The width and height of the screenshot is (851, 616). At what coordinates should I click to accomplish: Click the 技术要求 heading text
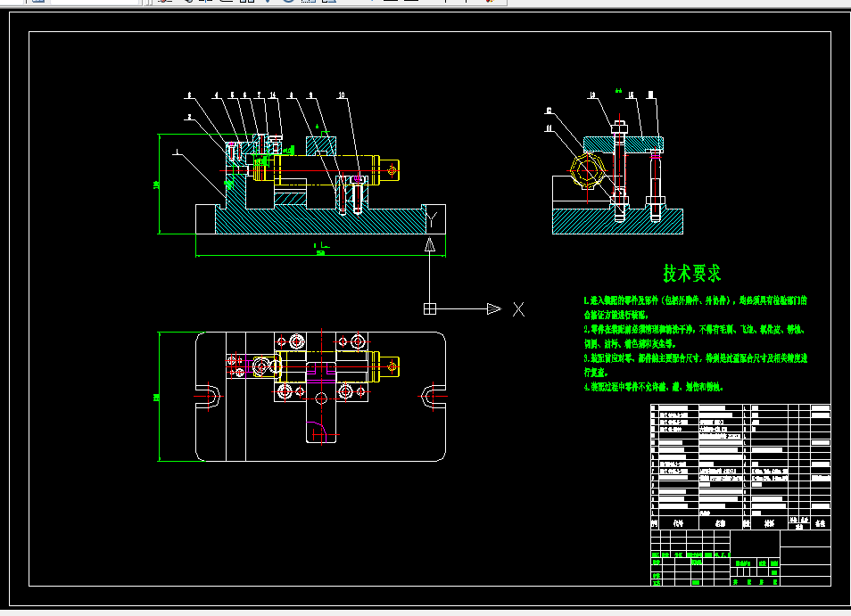691,272
